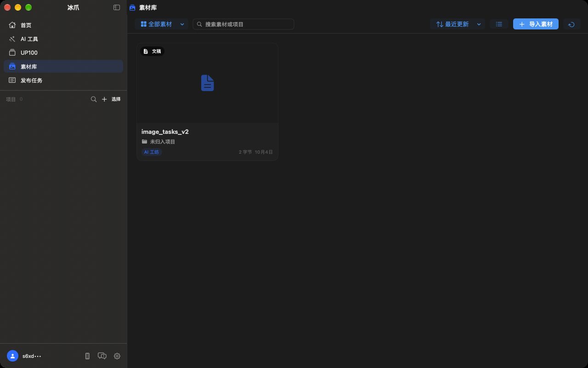Click the 素材库 title in the top header
588x368 pixels.
[x=148, y=8]
